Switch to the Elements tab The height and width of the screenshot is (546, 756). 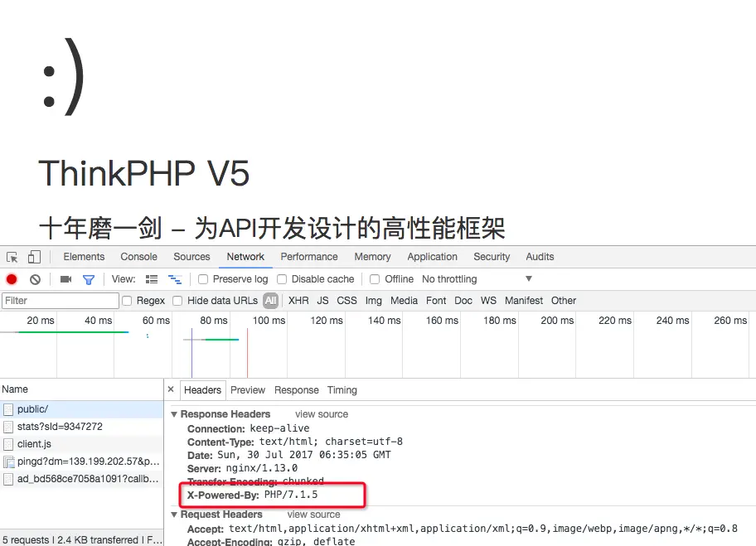point(84,257)
